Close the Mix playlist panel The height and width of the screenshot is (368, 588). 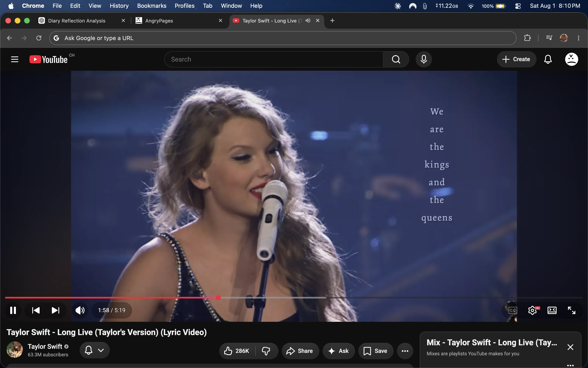coord(570,347)
